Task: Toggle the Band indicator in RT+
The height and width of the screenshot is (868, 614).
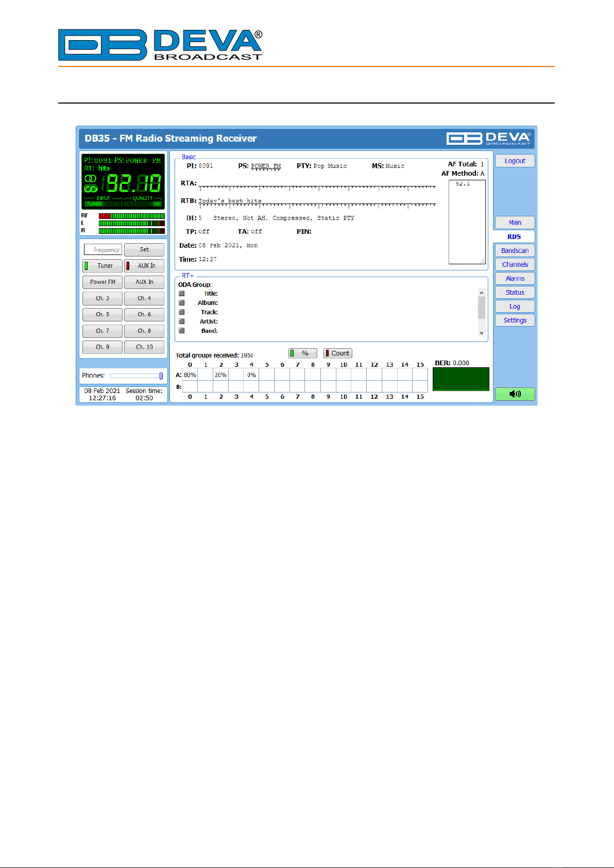Action: click(181, 331)
